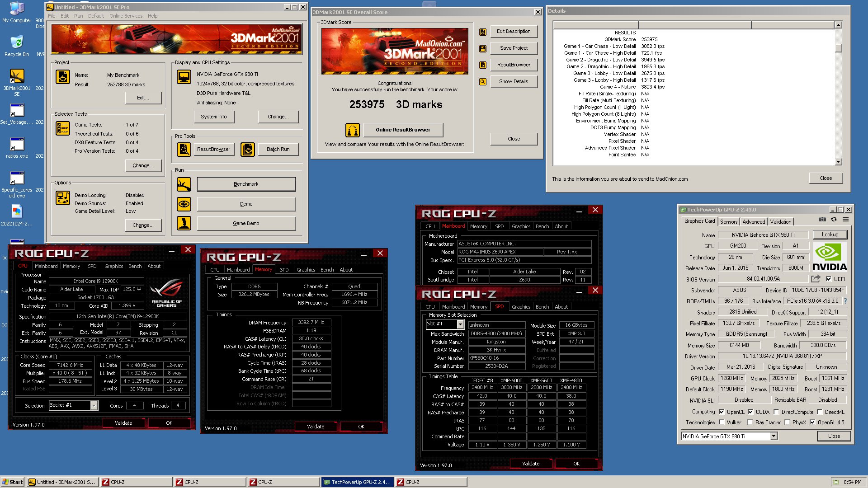The width and height of the screenshot is (868, 488).
Task: Open the File menu in 3DMark2001
Action: 52,16
